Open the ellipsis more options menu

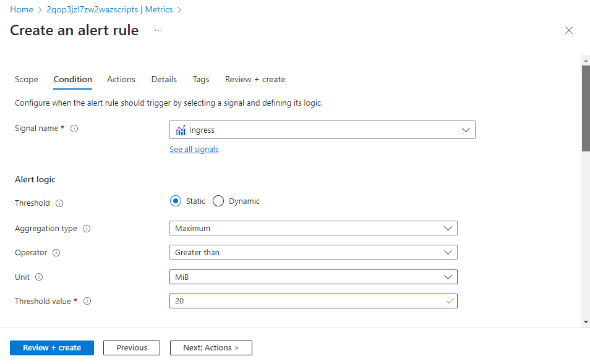click(158, 30)
